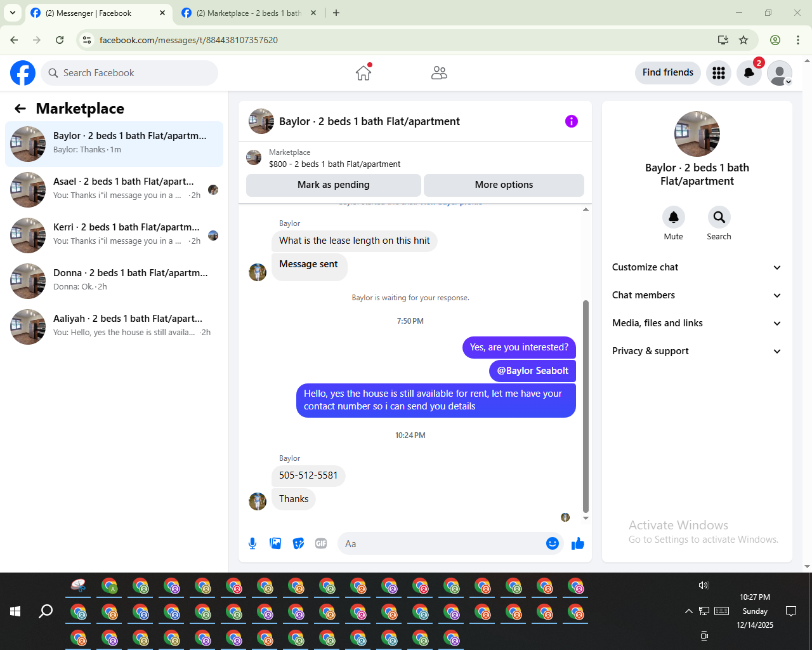Choose a GIF icon

321,543
